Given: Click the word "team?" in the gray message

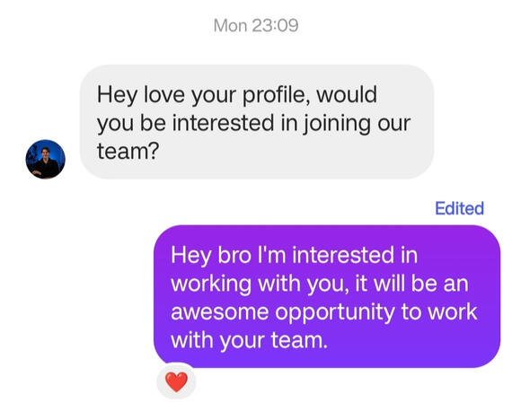Looking at the screenshot, I should 128,152.
